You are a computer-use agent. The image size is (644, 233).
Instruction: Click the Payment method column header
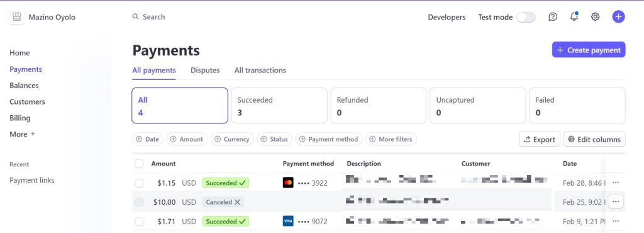pyautogui.click(x=308, y=164)
